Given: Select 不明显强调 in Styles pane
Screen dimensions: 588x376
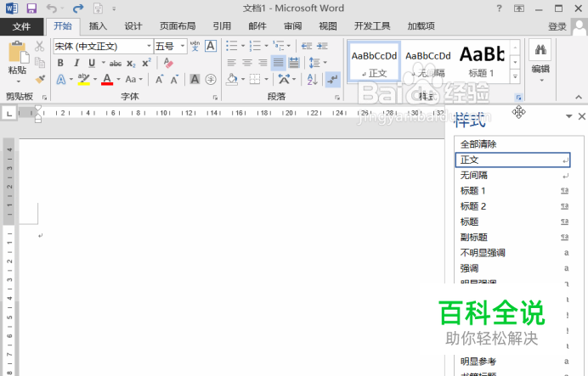Looking at the screenshot, I should pos(513,253).
